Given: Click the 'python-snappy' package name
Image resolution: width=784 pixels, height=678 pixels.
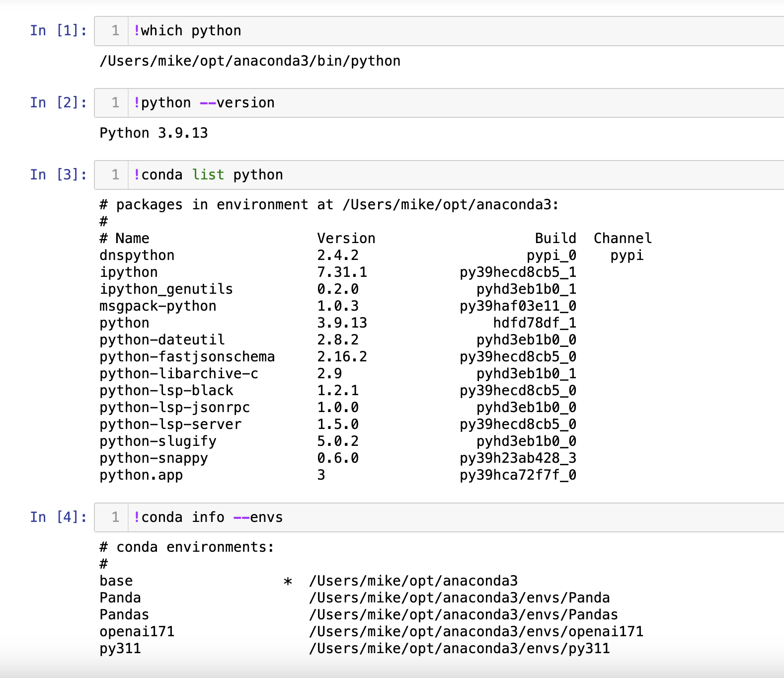Looking at the screenshot, I should 154,458.
